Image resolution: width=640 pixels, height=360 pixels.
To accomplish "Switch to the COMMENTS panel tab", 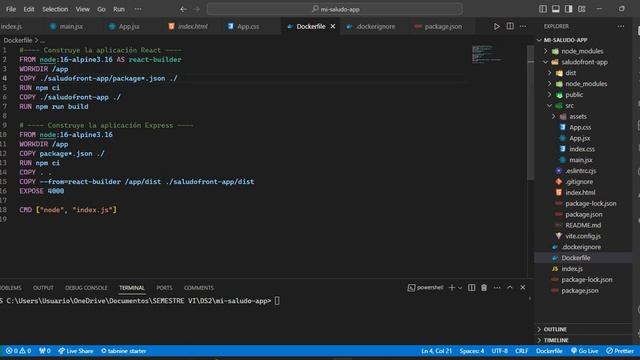I will [x=199, y=288].
